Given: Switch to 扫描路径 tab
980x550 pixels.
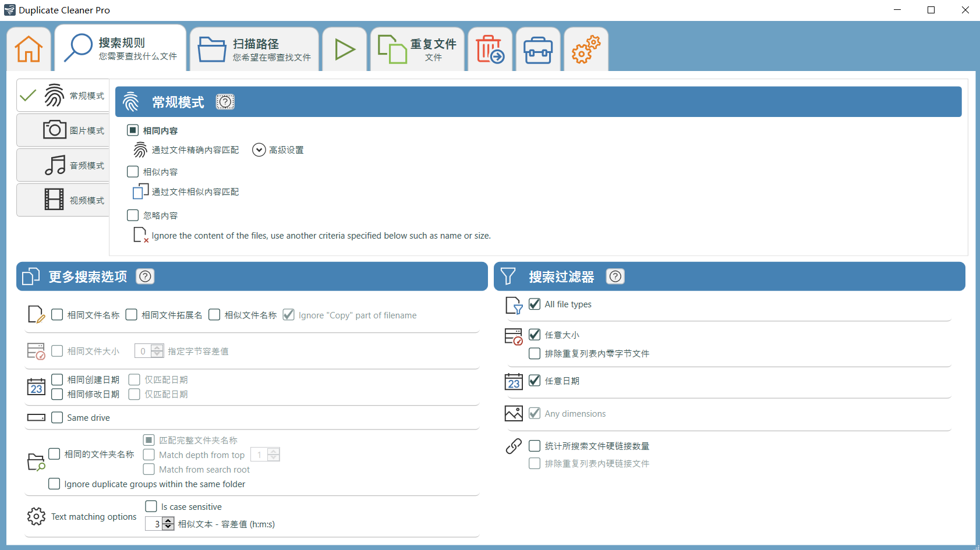Looking at the screenshot, I should pyautogui.click(x=254, y=49).
